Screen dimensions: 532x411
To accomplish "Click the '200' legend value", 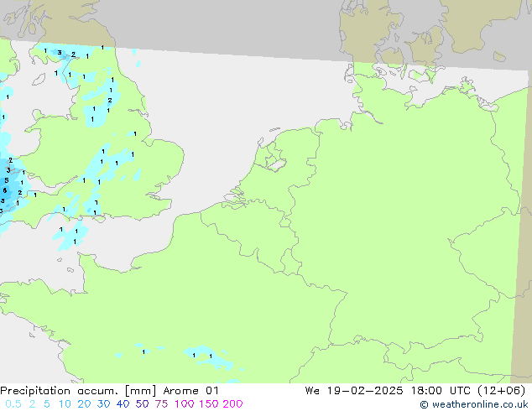I will coord(232,404).
